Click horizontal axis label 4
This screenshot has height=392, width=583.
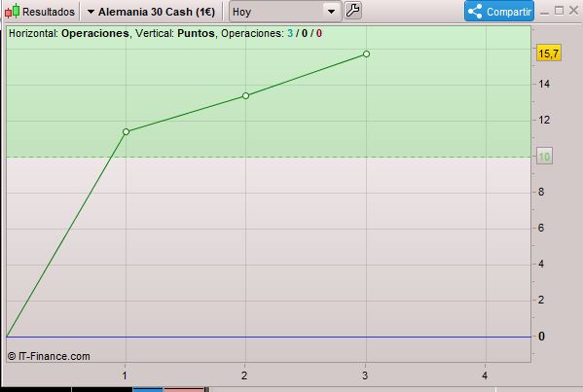coord(485,375)
